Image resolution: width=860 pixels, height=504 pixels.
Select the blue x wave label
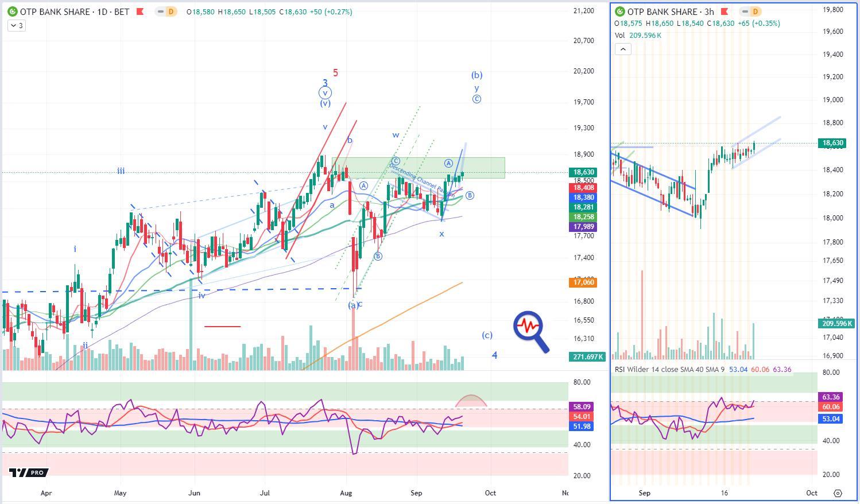tap(441, 234)
